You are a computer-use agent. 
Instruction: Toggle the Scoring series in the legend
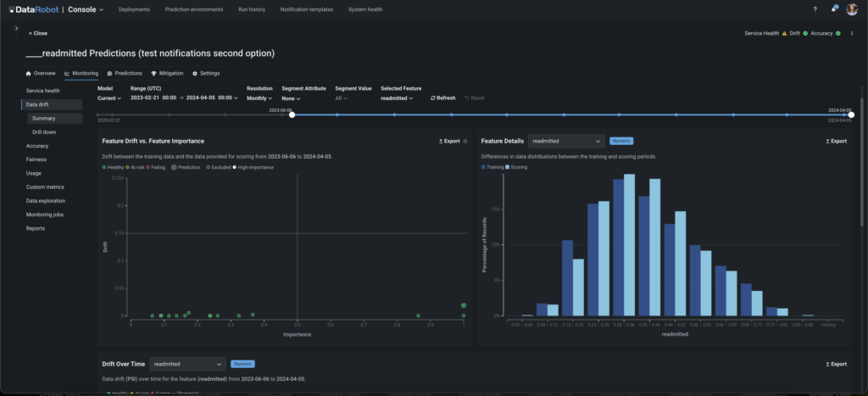[518, 168]
